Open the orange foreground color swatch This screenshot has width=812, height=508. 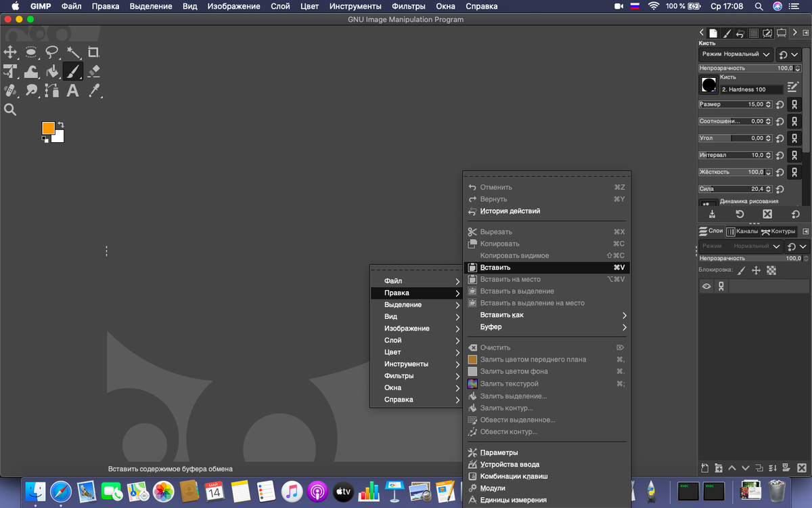48,128
